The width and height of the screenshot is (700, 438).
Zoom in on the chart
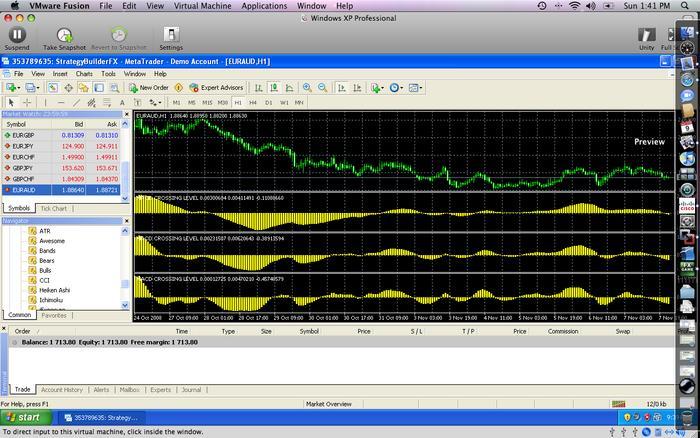(307, 88)
